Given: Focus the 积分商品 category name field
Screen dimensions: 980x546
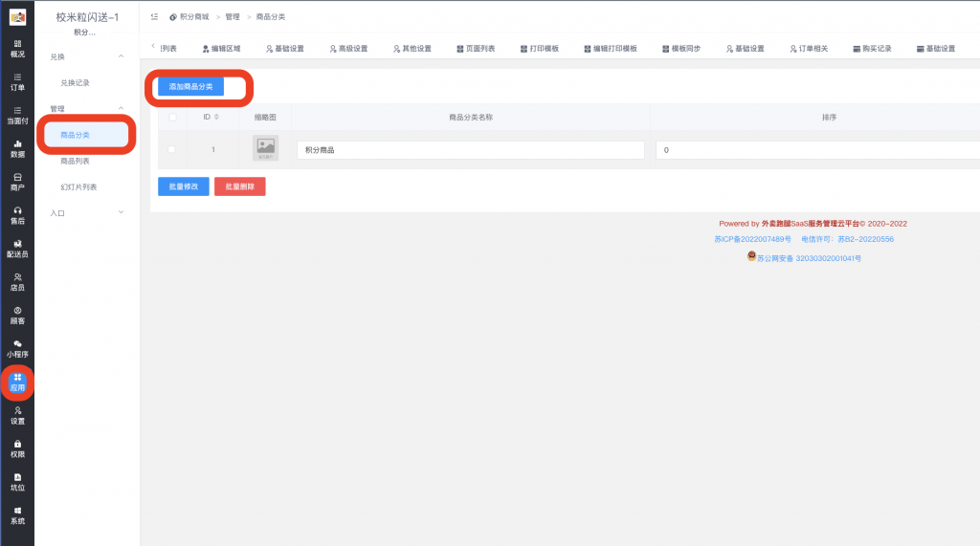Looking at the screenshot, I should tap(471, 150).
